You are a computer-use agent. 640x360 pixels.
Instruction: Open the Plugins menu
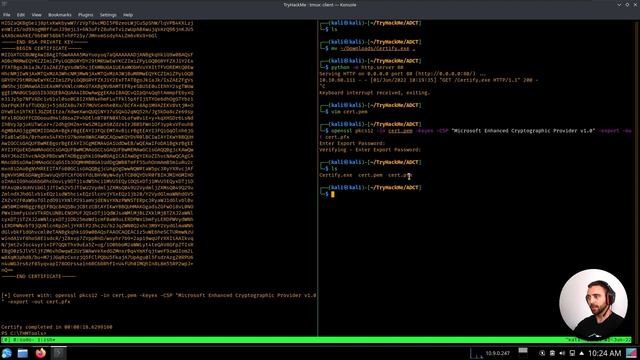(x=85, y=15)
